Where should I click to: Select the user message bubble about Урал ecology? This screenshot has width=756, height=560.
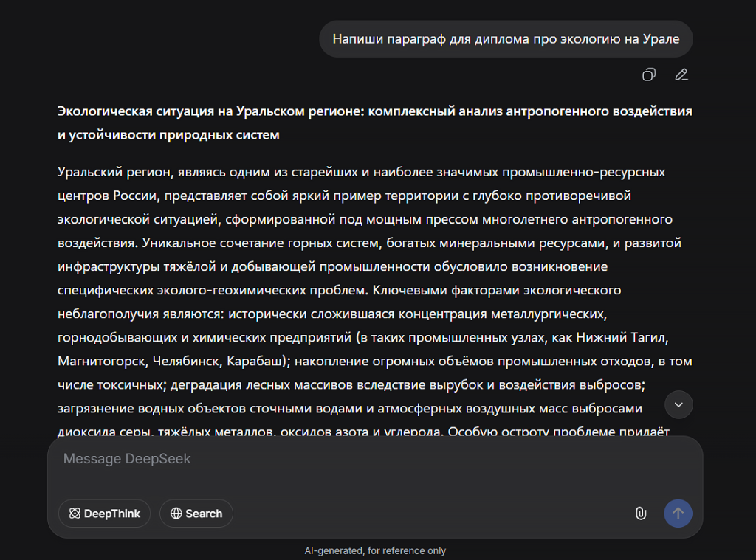coord(506,38)
